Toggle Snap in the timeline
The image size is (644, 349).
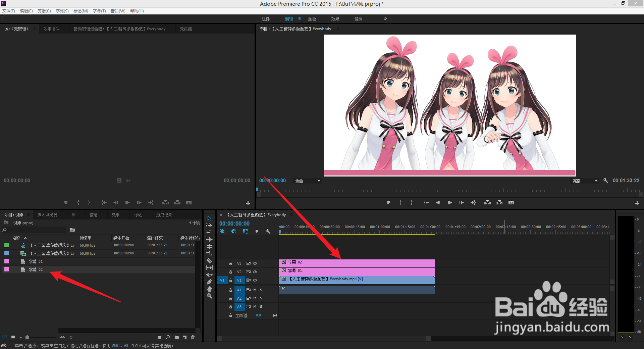click(233, 231)
